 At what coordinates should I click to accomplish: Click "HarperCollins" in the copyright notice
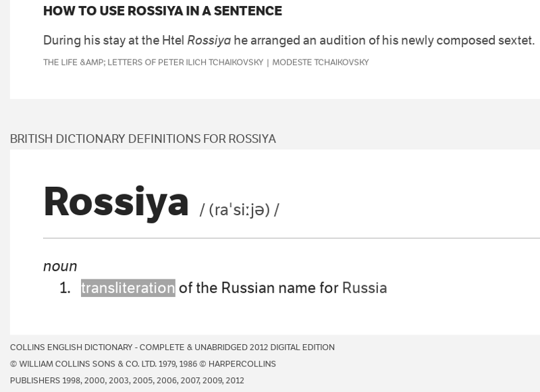(x=242, y=364)
